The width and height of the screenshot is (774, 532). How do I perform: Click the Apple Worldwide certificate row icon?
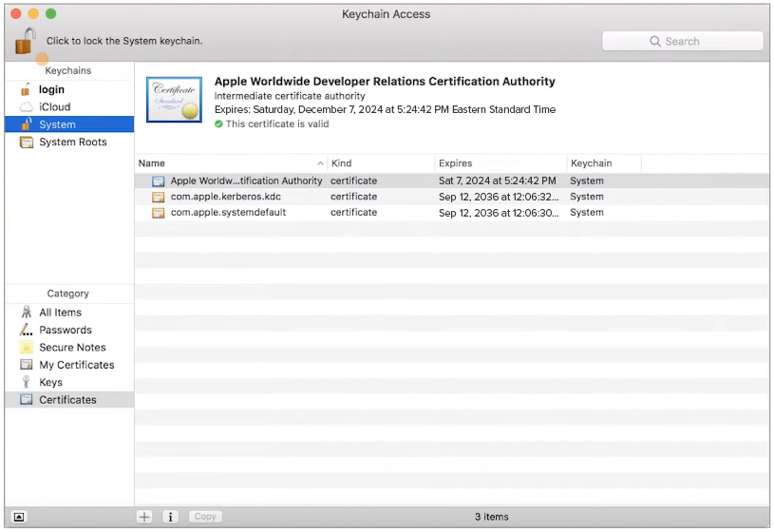pyautogui.click(x=158, y=181)
